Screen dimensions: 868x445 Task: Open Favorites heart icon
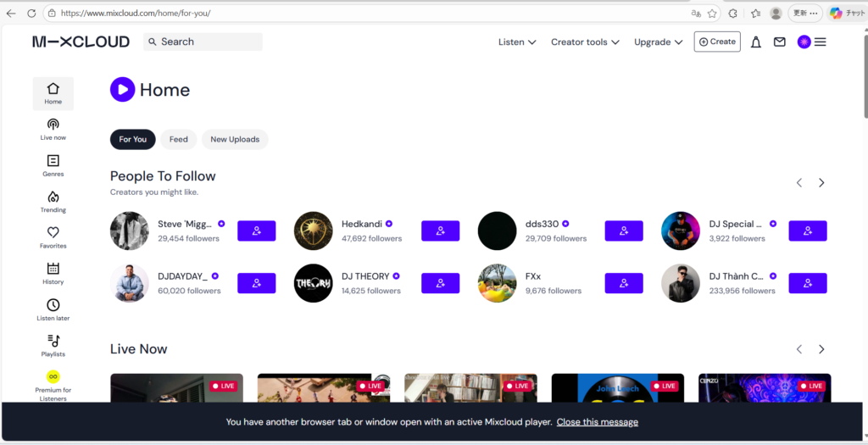click(53, 237)
